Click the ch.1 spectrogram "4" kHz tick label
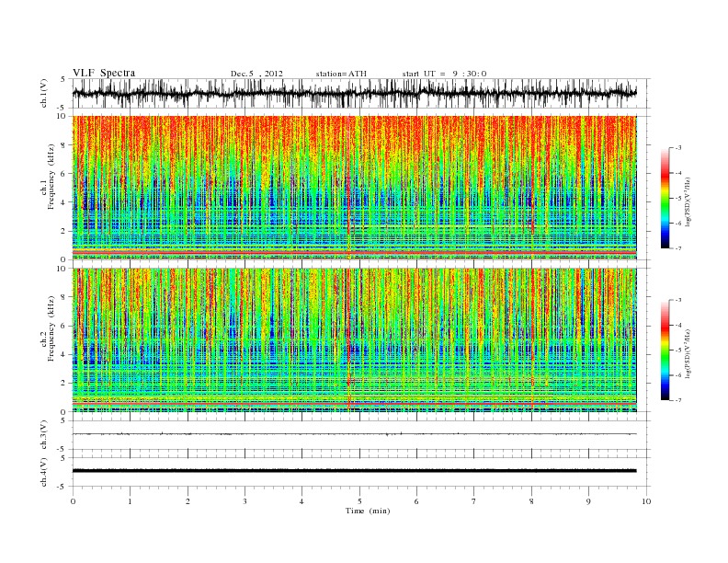Viewport: 728px width, 563px height. (x=63, y=202)
